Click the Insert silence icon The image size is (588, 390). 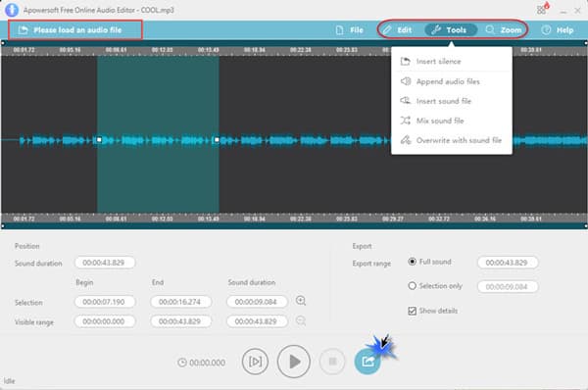tap(406, 61)
